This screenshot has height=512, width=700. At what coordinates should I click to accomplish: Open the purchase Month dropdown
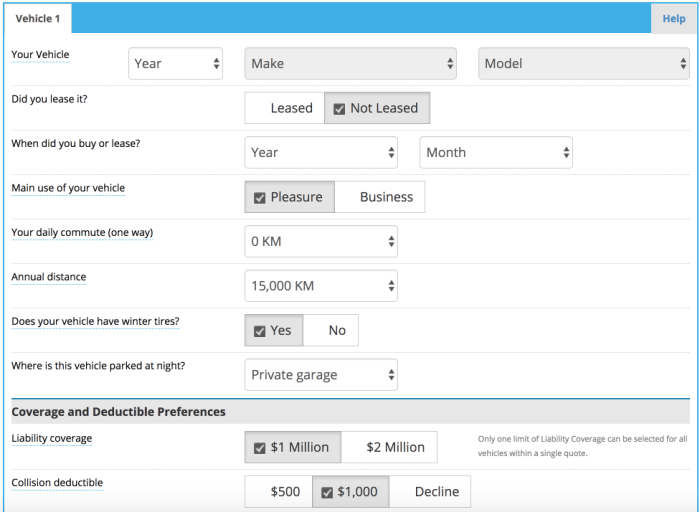click(x=496, y=153)
